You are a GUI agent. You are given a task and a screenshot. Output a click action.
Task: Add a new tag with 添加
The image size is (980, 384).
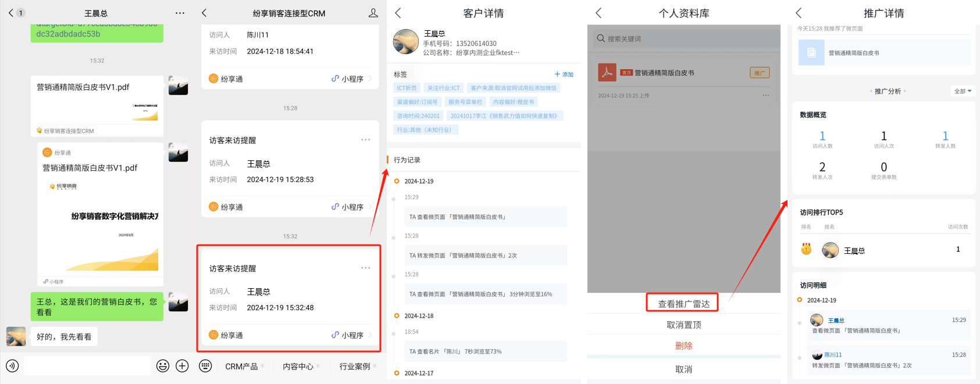click(564, 74)
